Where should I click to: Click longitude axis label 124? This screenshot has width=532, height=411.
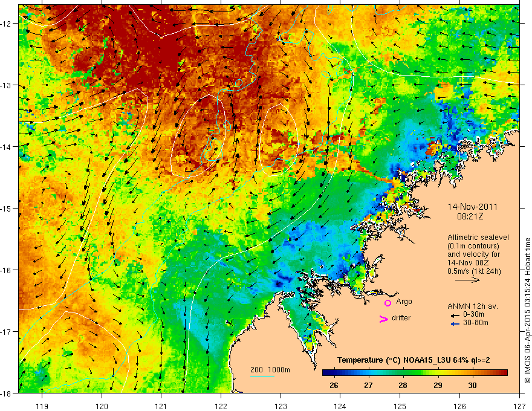pyautogui.click(x=340, y=407)
